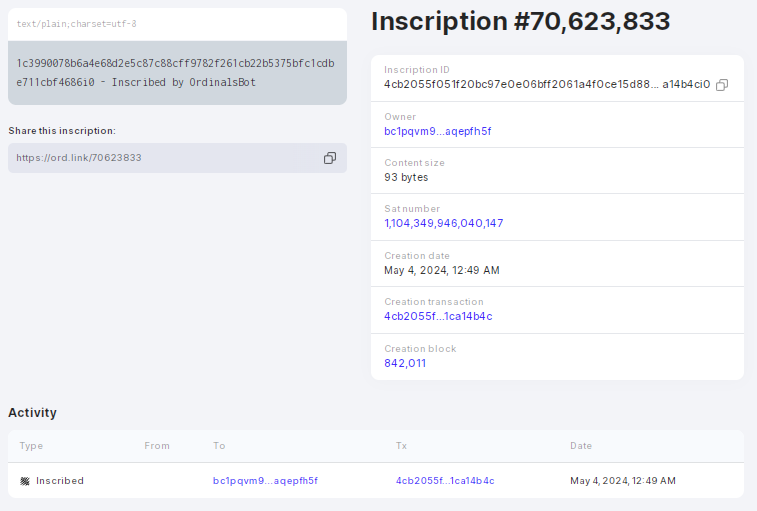Click the Inscribed activity type icon
The height and width of the screenshot is (511, 757).
25,481
